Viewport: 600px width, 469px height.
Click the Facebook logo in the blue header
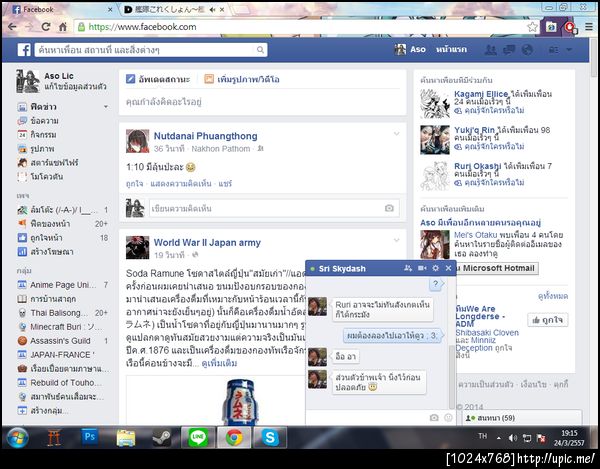(24, 50)
